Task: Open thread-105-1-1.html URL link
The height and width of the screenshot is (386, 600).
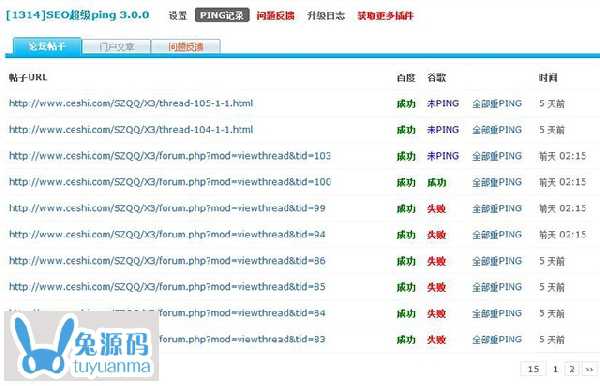Action: pyautogui.click(x=131, y=103)
